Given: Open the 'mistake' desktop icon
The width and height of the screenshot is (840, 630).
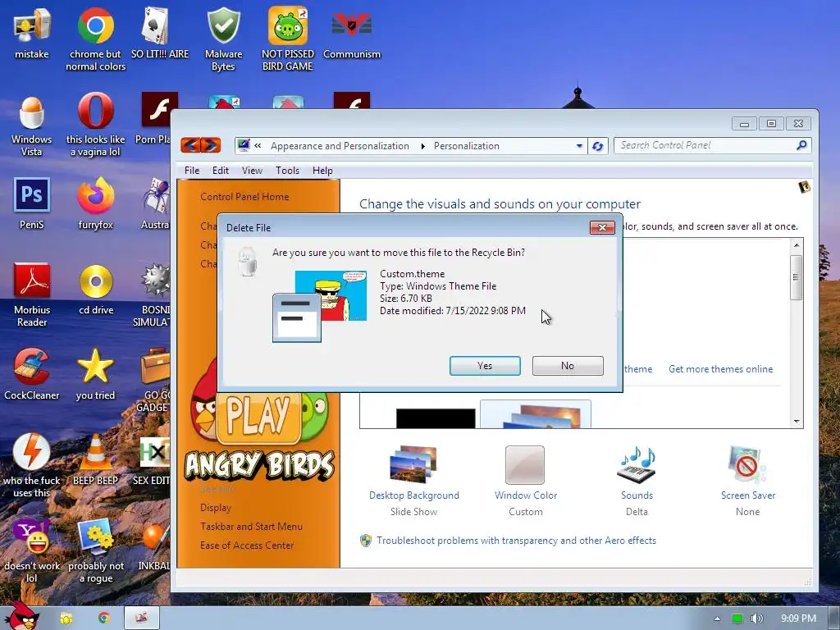Looking at the screenshot, I should tap(32, 32).
